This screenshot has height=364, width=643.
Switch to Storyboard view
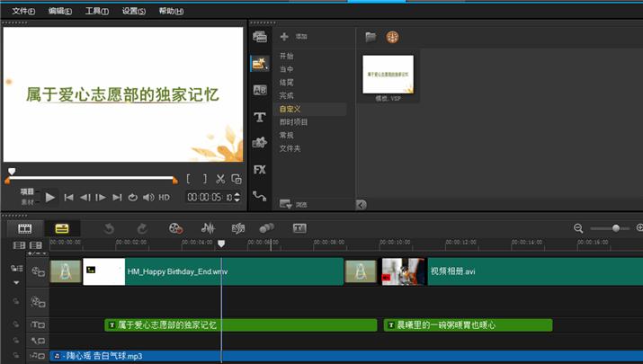24,228
